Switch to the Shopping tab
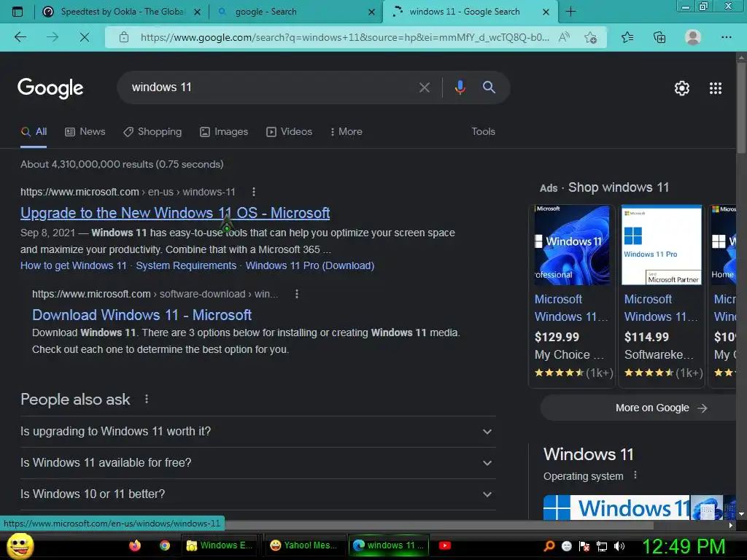The height and width of the screenshot is (560, 747). pos(152,132)
